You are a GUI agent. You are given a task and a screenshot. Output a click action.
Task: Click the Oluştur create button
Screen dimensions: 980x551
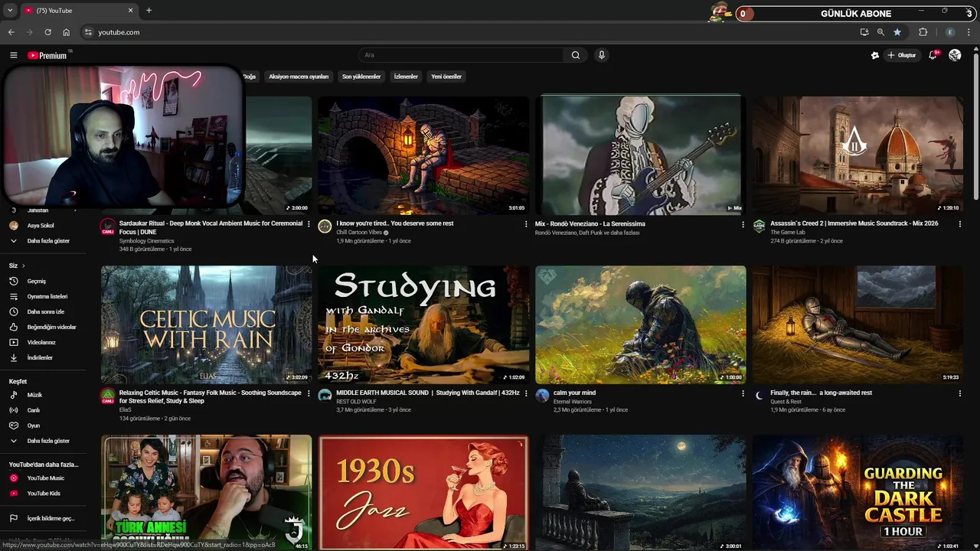point(902,55)
